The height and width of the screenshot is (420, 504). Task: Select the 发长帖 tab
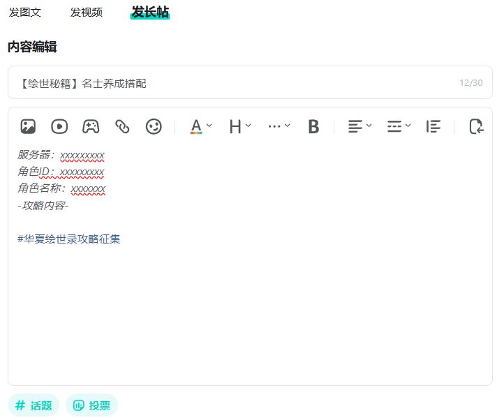pos(149,12)
